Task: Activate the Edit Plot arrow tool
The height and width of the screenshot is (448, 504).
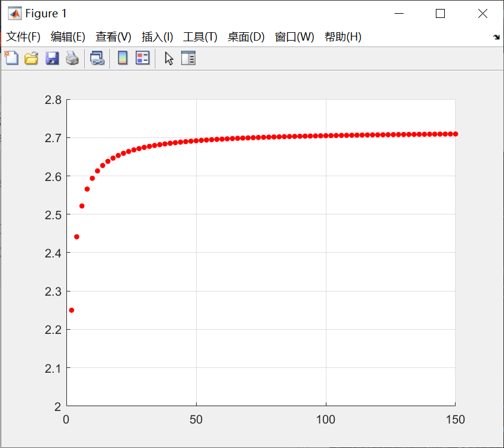Action: tap(169, 59)
